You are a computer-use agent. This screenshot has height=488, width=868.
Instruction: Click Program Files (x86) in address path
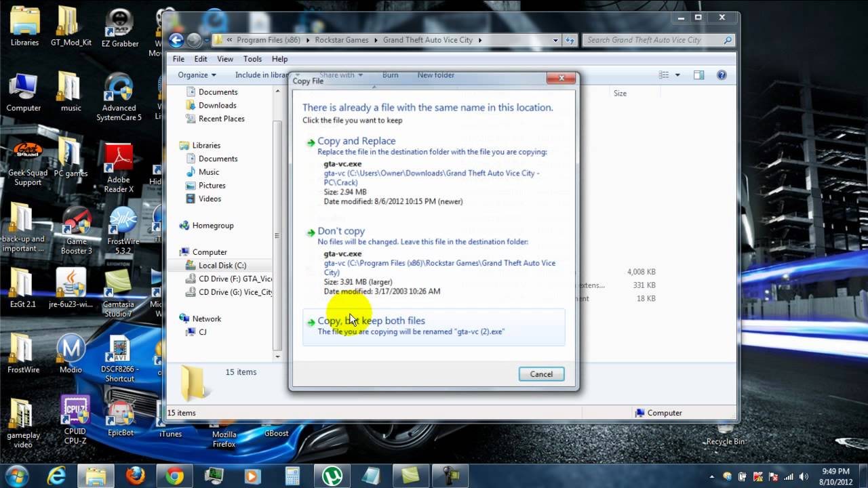click(x=269, y=40)
